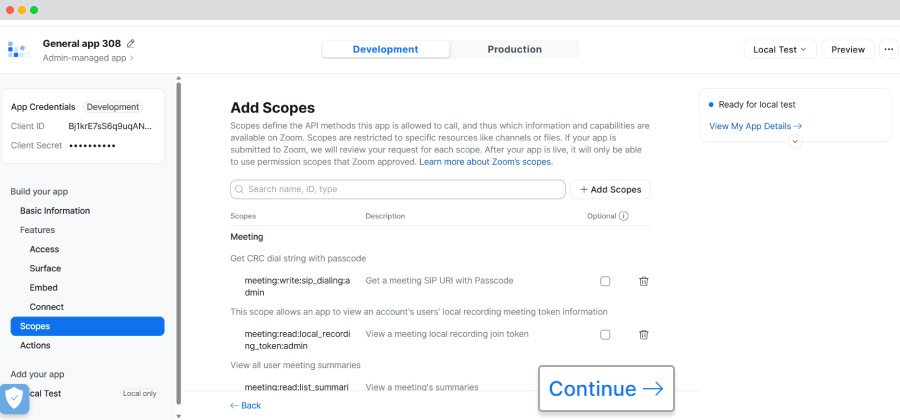Viewport: 900px width, 420px height.
Task: Check optional for local_recording_token scope
Action: pos(605,335)
